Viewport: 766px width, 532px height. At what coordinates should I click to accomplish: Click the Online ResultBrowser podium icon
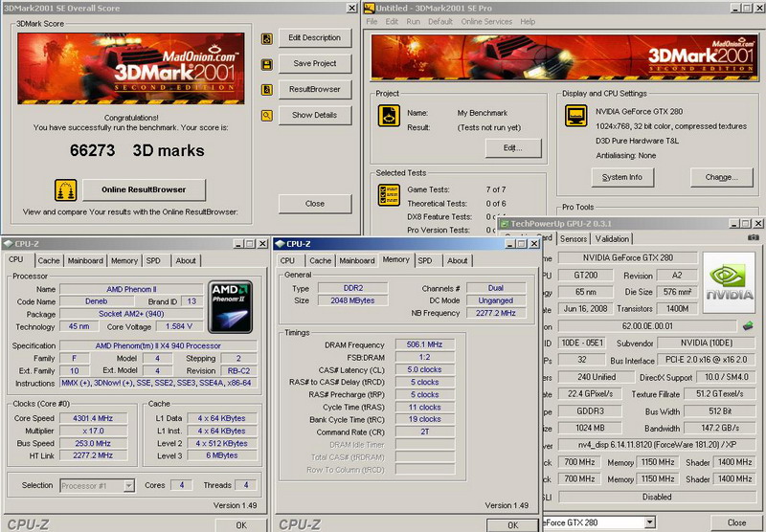pos(65,189)
